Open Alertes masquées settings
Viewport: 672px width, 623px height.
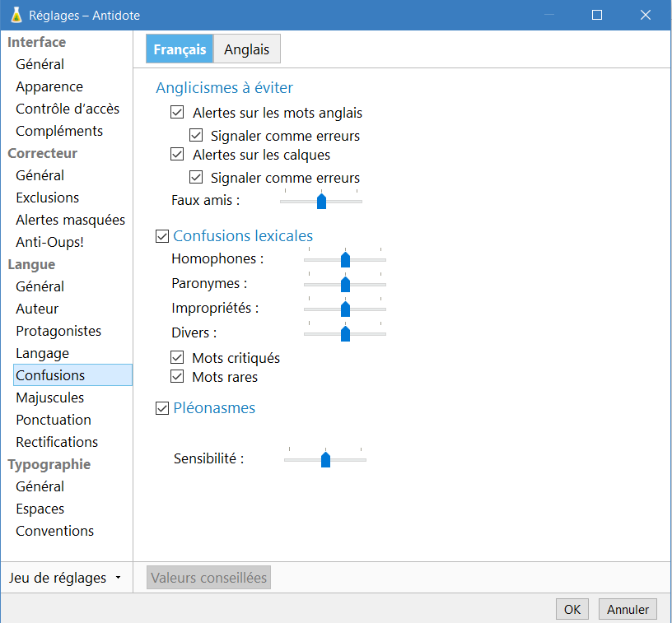point(70,220)
